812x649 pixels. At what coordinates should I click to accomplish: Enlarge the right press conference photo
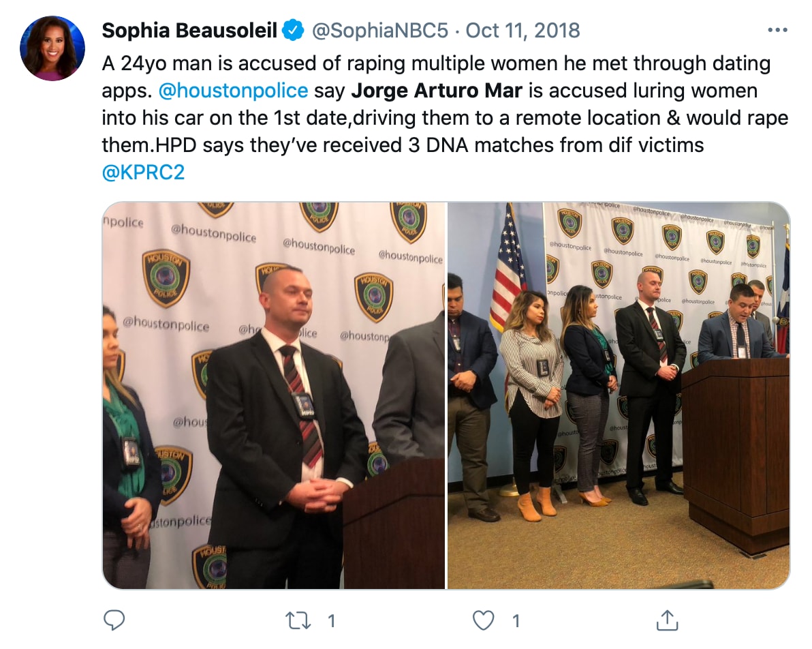click(x=619, y=395)
